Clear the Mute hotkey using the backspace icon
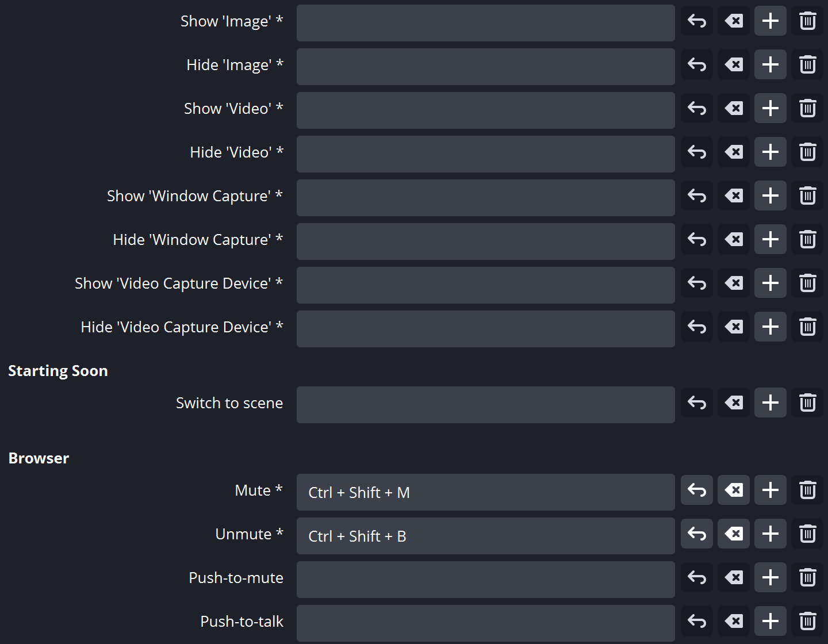 click(733, 490)
